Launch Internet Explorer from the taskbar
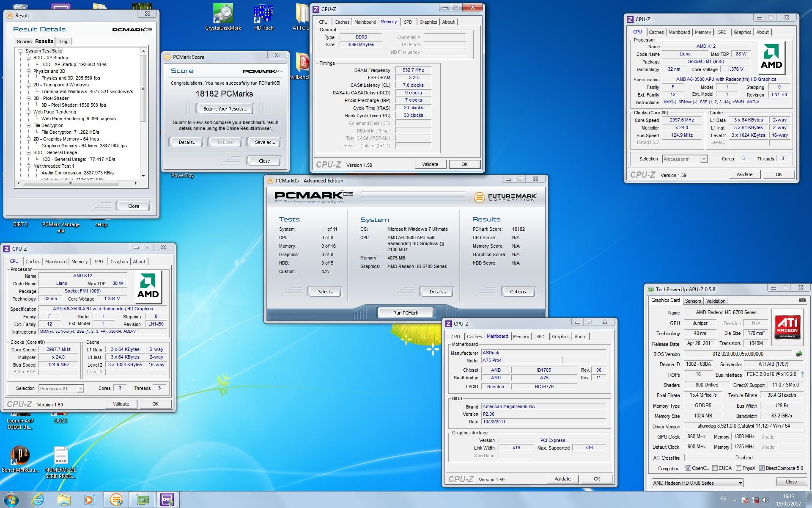Screen dimensions: 812x508 38,500
